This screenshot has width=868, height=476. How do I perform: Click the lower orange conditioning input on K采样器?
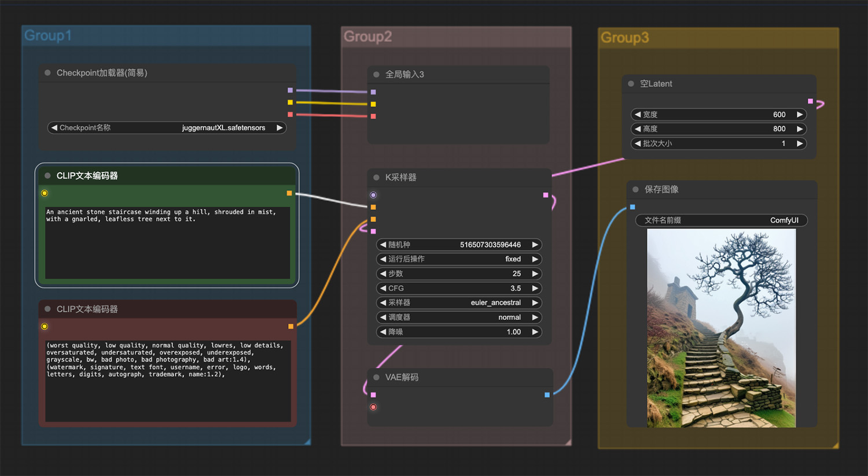[x=373, y=219]
